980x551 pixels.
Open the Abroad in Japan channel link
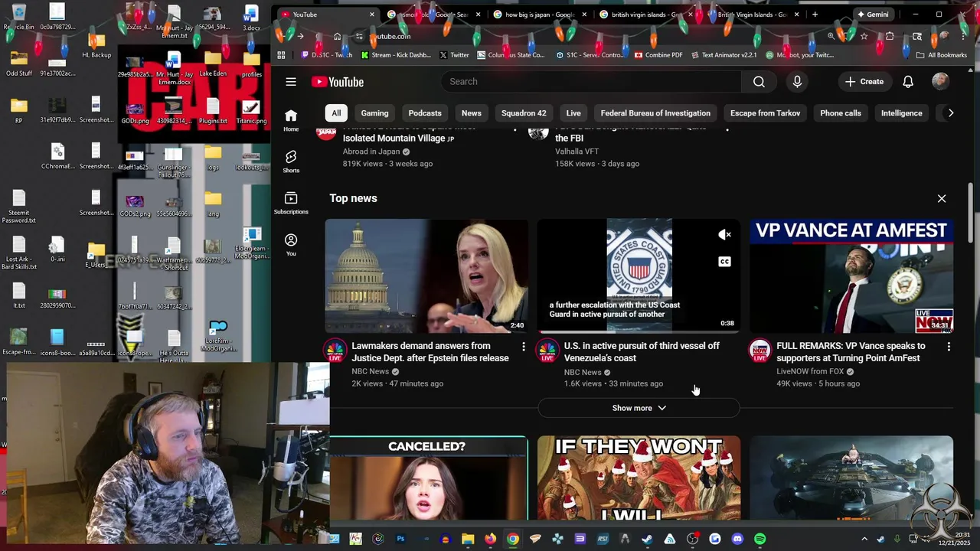[371, 152]
